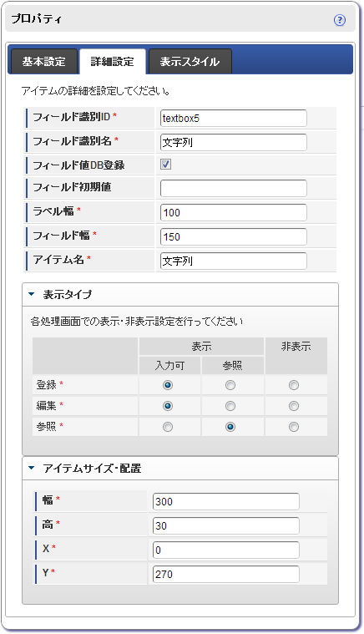Click the アイテム名 input field

coord(234,261)
